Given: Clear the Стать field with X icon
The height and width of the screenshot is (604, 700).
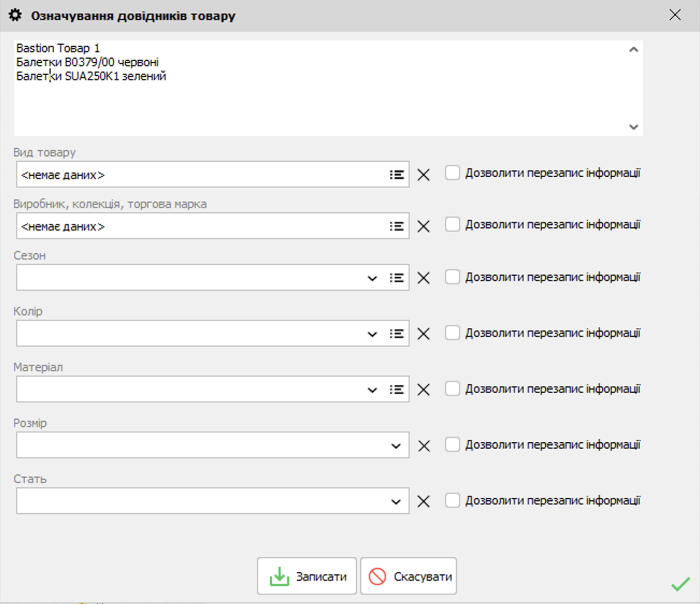Looking at the screenshot, I should [x=424, y=501].
